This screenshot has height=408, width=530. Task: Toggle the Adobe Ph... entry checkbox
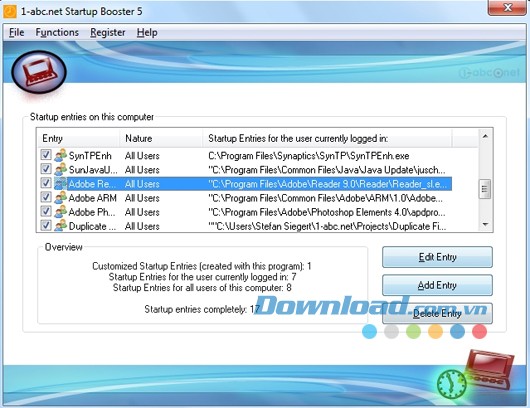[x=46, y=211]
